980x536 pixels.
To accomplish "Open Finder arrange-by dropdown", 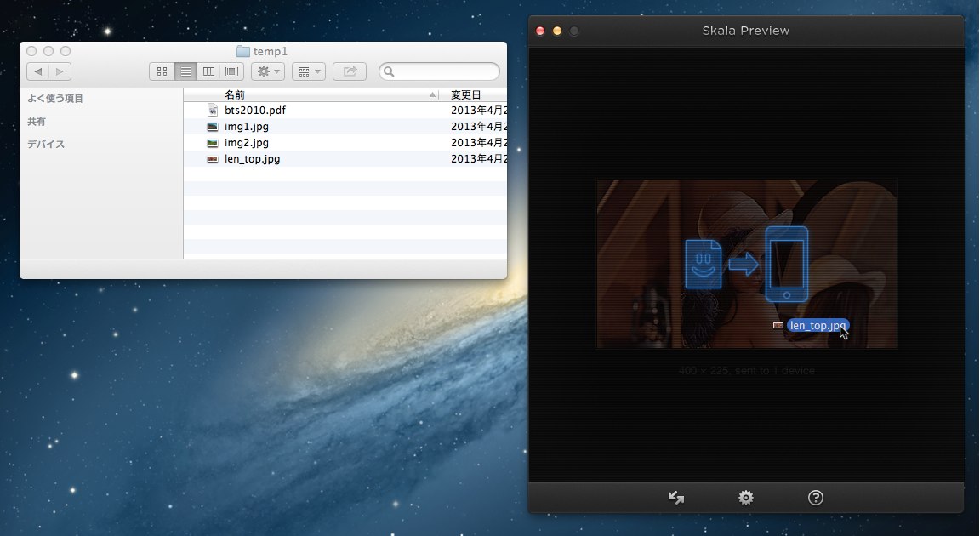I will 309,71.
